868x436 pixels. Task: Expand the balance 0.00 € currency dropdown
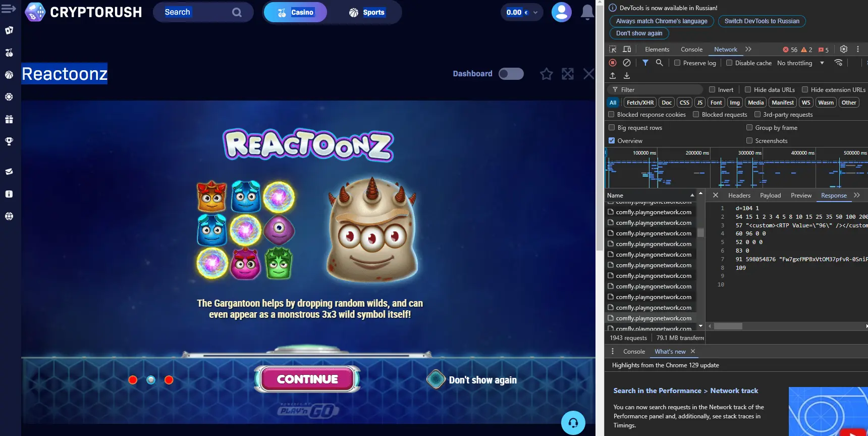(x=522, y=12)
